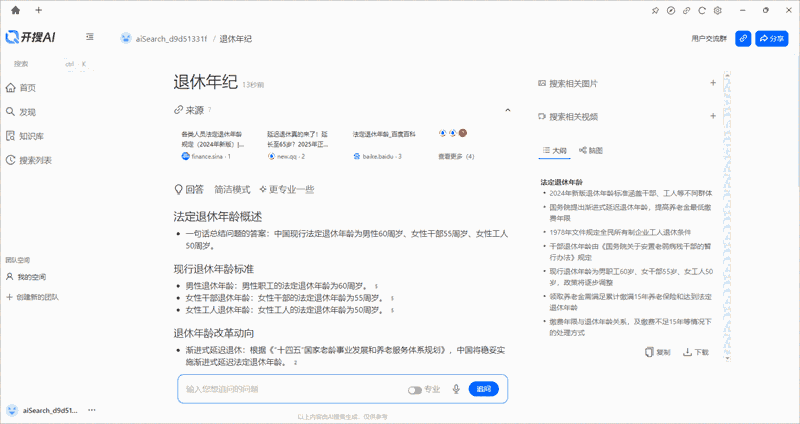Open 用户交流群 link

709,39
